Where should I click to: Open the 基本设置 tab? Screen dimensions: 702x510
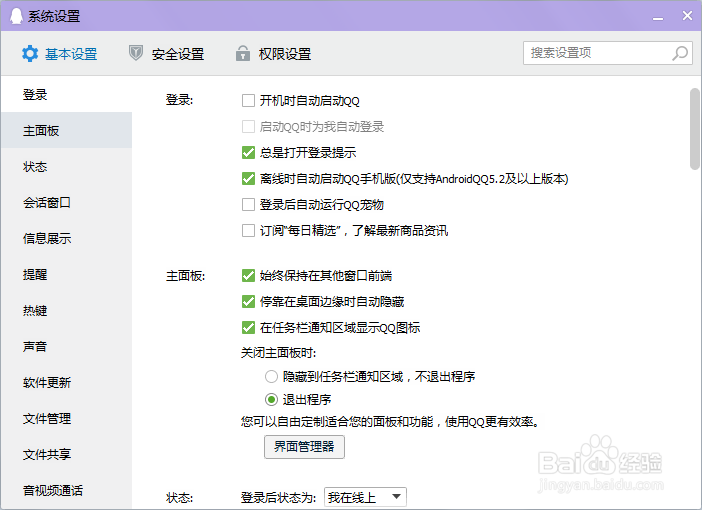coord(60,54)
